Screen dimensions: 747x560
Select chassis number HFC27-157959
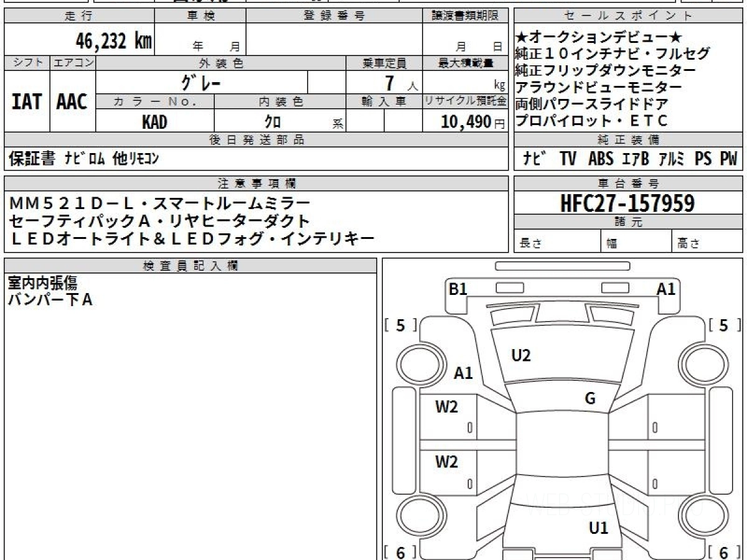click(x=627, y=203)
